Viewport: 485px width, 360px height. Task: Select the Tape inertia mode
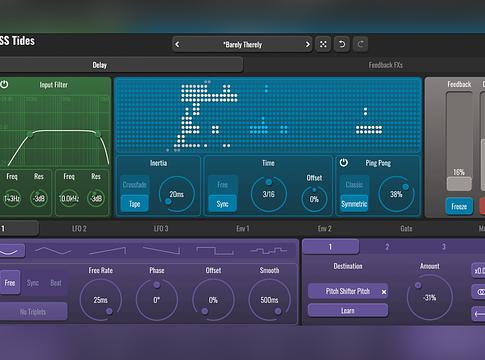134,204
